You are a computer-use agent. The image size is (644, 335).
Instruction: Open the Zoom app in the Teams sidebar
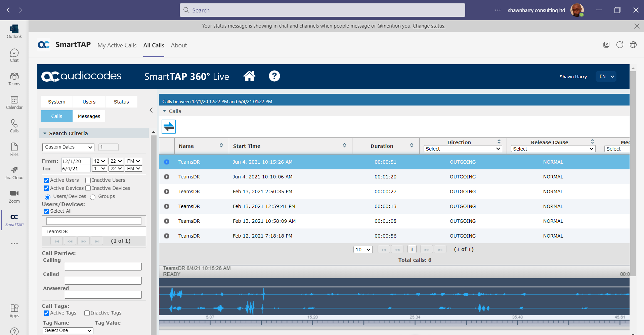(x=14, y=196)
